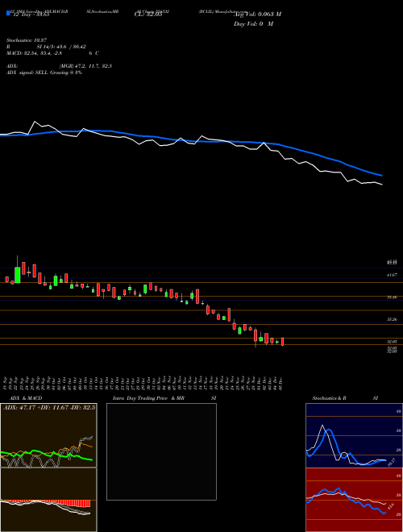
Task: Open the MACD red histogram panel
Action: pyautogui.click(x=48, y=500)
